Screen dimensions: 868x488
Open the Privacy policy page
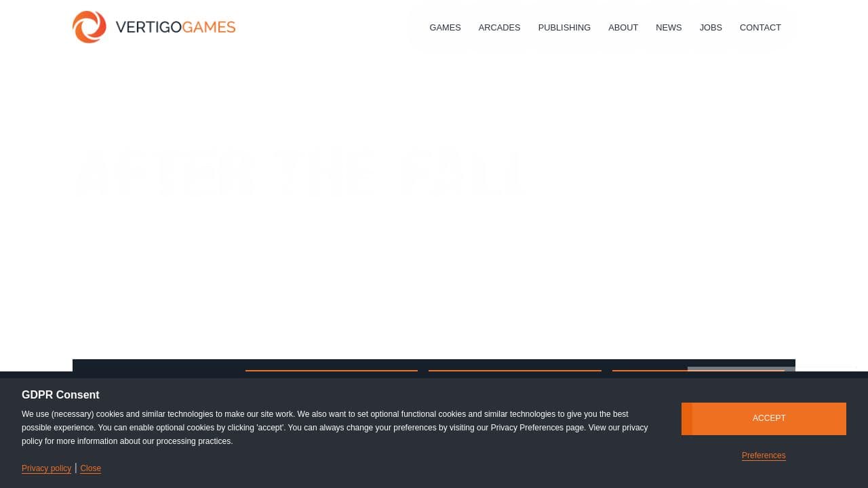[x=46, y=468]
